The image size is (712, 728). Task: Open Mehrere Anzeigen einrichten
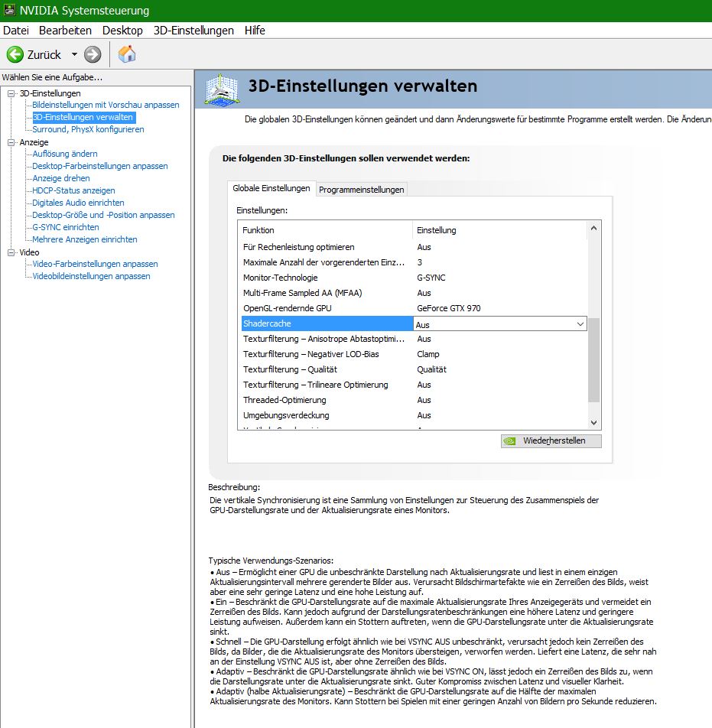[85, 239]
